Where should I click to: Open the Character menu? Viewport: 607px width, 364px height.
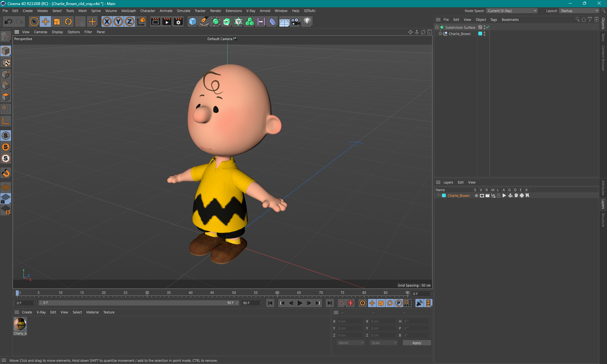coord(148,11)
